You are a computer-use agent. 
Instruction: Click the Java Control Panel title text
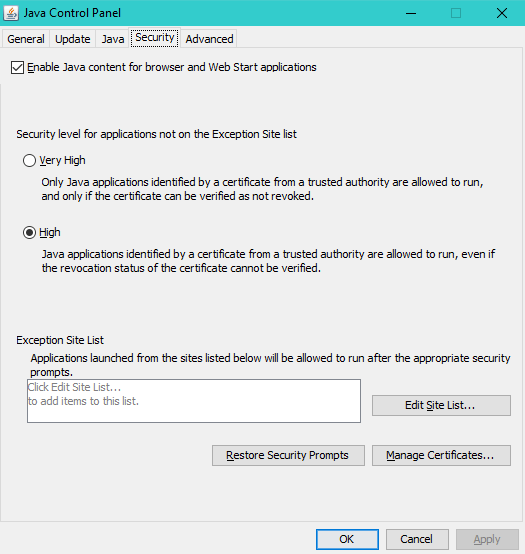pos(72,13)
